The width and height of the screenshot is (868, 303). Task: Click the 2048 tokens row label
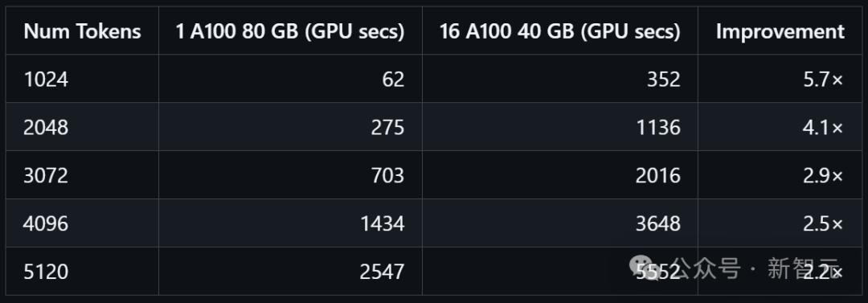tap(46, 128)
